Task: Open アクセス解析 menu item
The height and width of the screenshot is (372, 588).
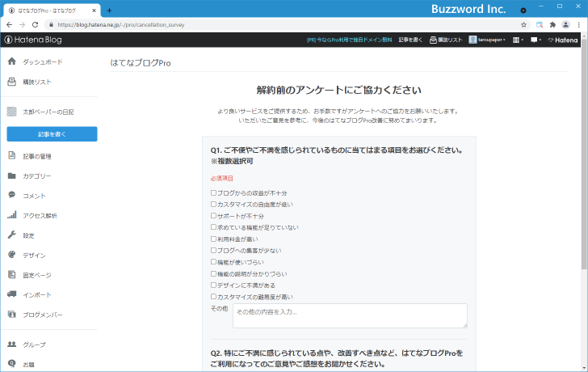Action: (x=40, y=215)
